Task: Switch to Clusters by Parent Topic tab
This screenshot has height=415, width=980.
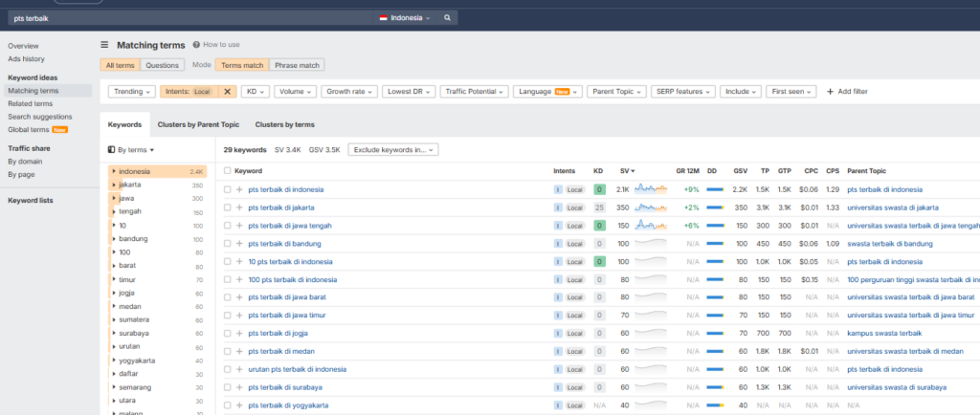Action: tap(198, 125)
